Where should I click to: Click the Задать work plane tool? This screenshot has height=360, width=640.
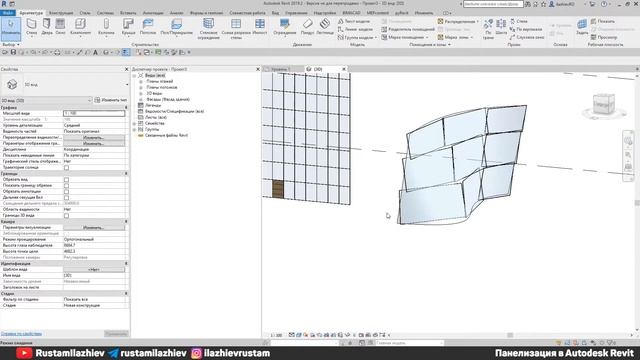pyautogui.click(x=582, y=27)
